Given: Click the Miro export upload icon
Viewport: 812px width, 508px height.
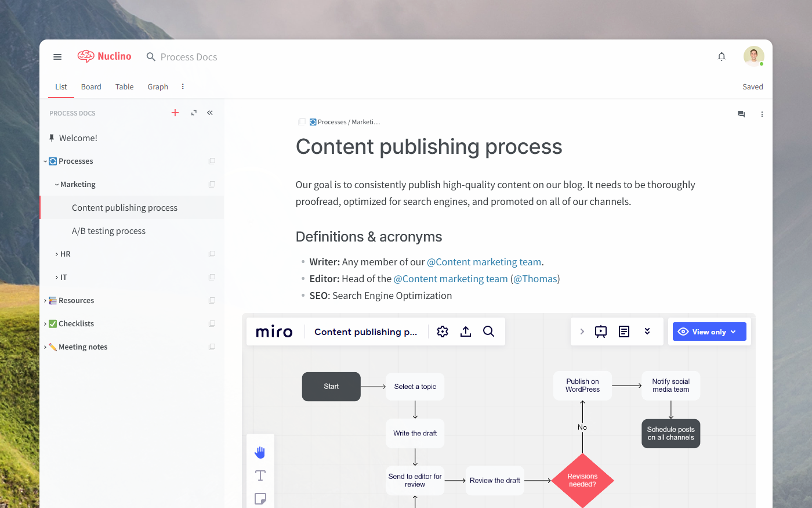Looking at the screenshot, I should pyautogui.click(x=466, y=332).
